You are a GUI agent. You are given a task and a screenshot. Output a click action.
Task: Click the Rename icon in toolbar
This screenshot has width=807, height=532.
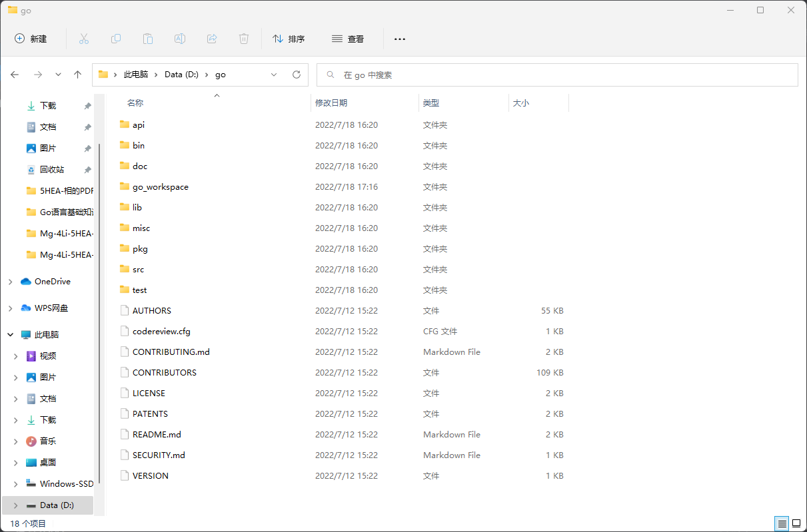180,39
